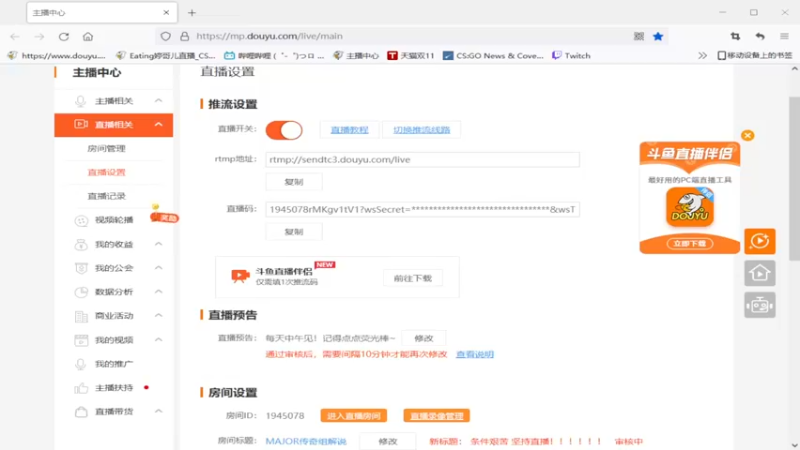
Task: Reload the page in the browser
Action: pyautogui.click(x=64, y=36)
